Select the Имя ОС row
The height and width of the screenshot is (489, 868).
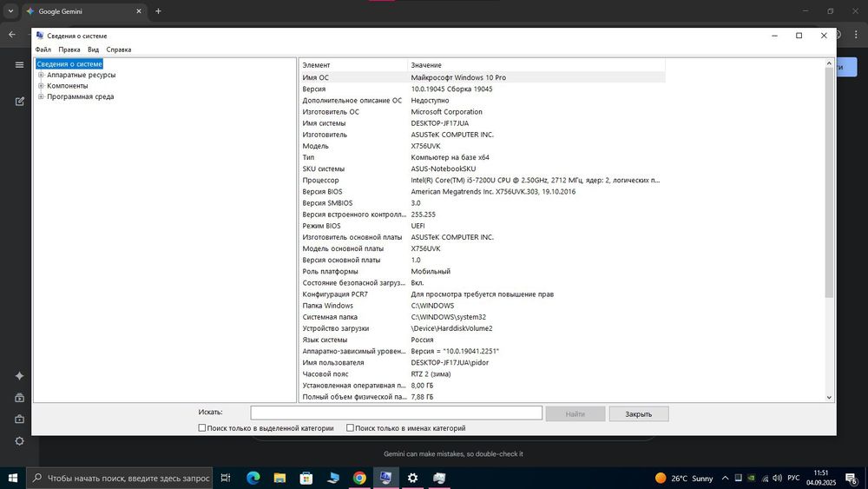pyautogui.click(x=482, y=77)
